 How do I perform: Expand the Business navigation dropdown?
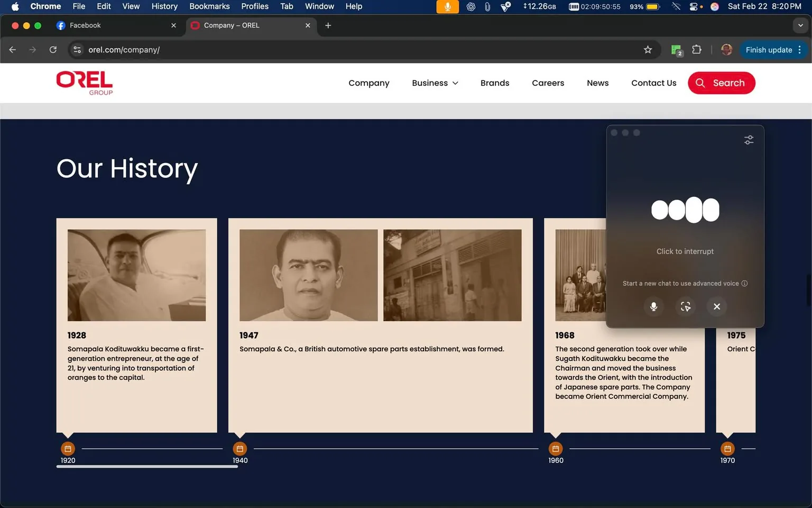pyautogui.click(x=435, y=83)
